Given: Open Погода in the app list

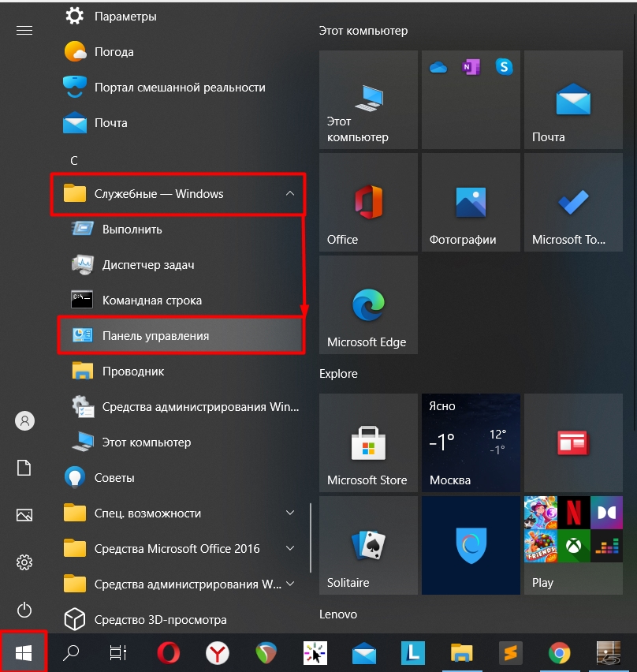Looking at the screenshot, I should (x=178, y=52).
